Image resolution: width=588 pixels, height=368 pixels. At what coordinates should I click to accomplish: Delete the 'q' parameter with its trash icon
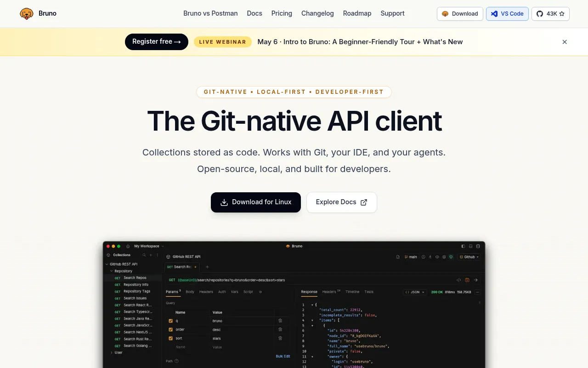tap(280, 321)
